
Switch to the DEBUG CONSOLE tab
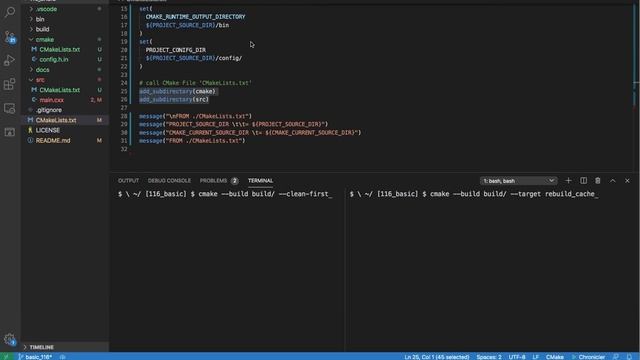pos(169,180)
